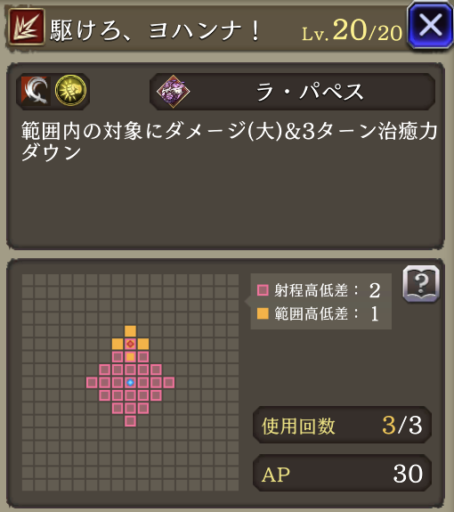Click the yellow light element icon
Image resolution: width=454 pixels, height=512 pixels.
(x=70, y=91)
